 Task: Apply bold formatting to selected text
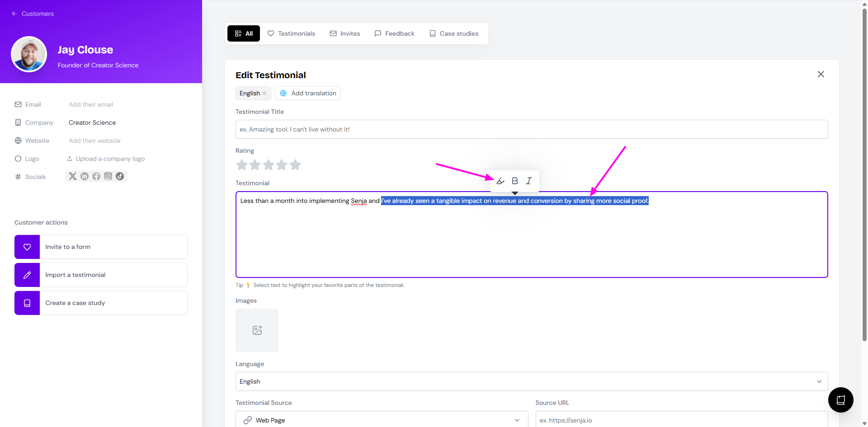(514, 181)
